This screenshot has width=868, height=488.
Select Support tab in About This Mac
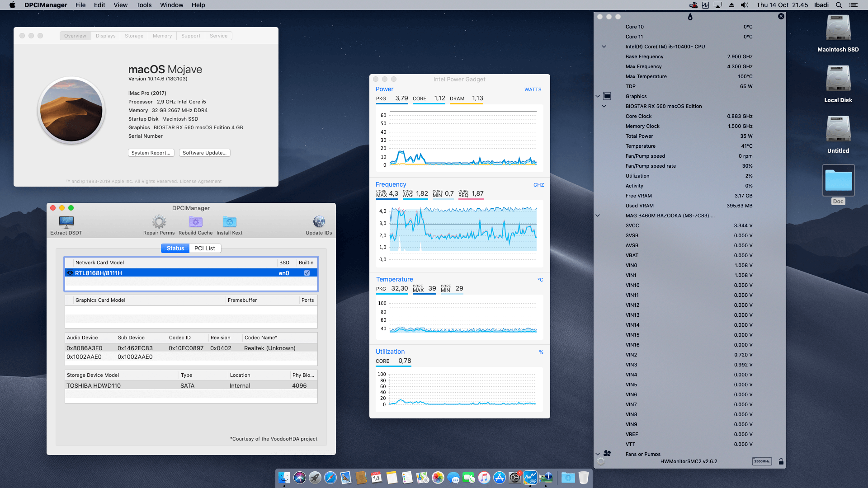pos(191,36)
